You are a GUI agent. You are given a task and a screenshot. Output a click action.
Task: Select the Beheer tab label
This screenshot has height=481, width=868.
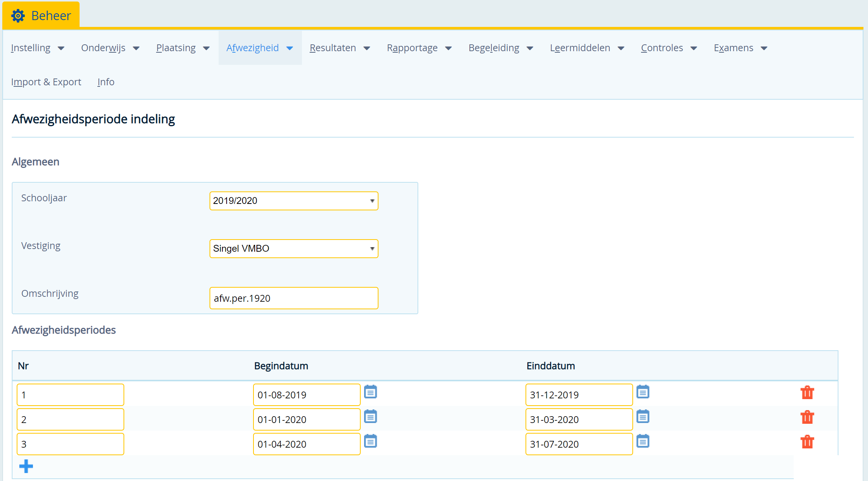pos(51,16)
